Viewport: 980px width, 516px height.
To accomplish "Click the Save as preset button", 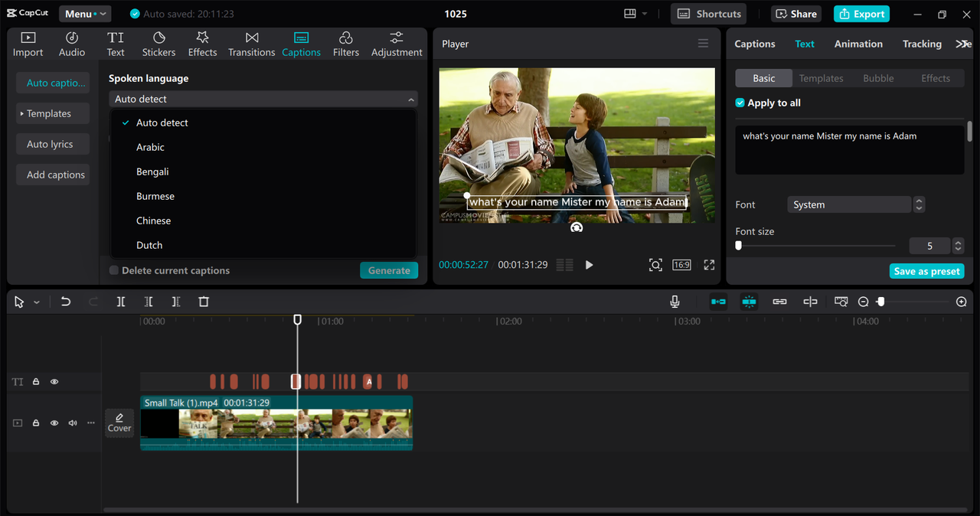I will pos(926,271).
